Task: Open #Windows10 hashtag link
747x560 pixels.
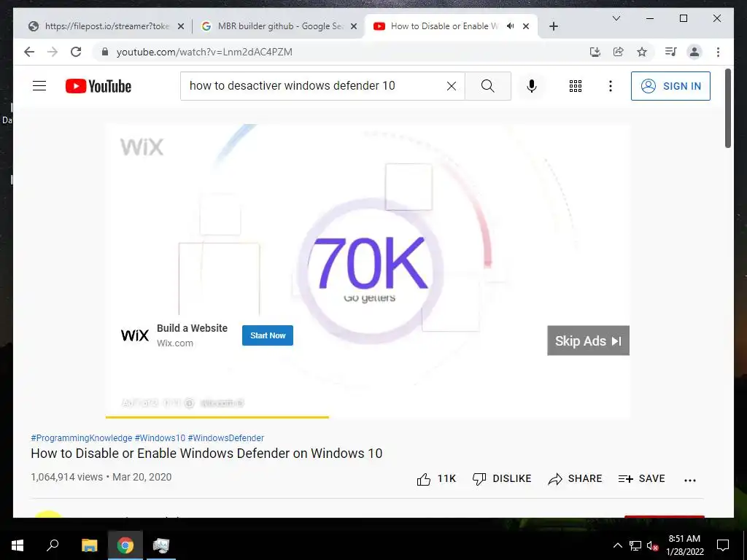Action: pos(160,437)
